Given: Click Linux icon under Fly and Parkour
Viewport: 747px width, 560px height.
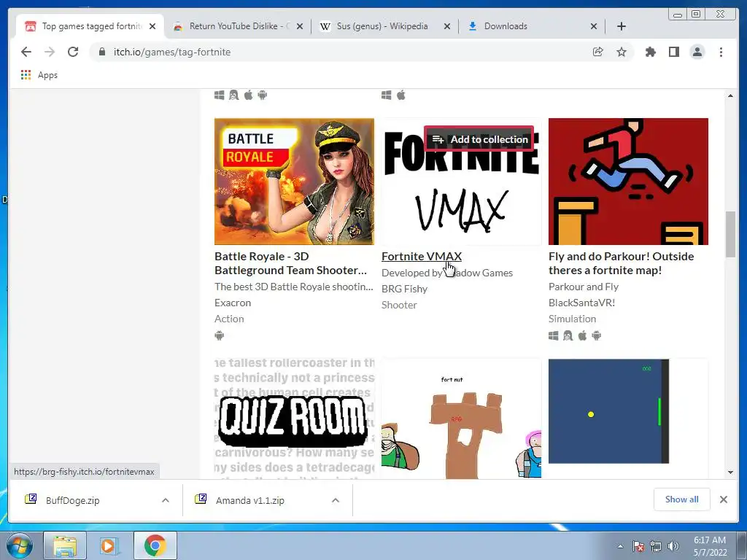Looking at the screenshot, I should coord(568,335).
